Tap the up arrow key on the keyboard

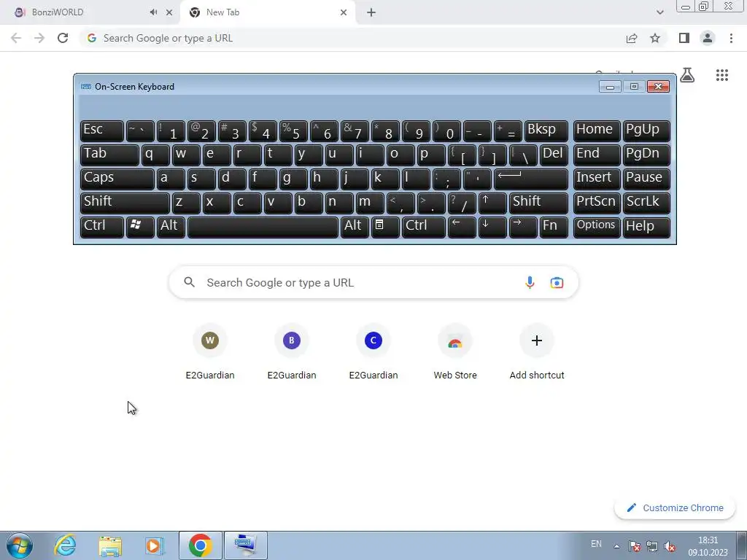click(x=492, y=203)
